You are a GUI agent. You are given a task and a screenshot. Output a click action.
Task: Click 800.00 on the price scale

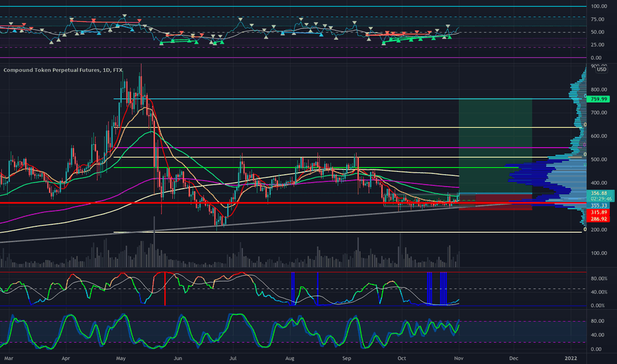tap(598, 90)
